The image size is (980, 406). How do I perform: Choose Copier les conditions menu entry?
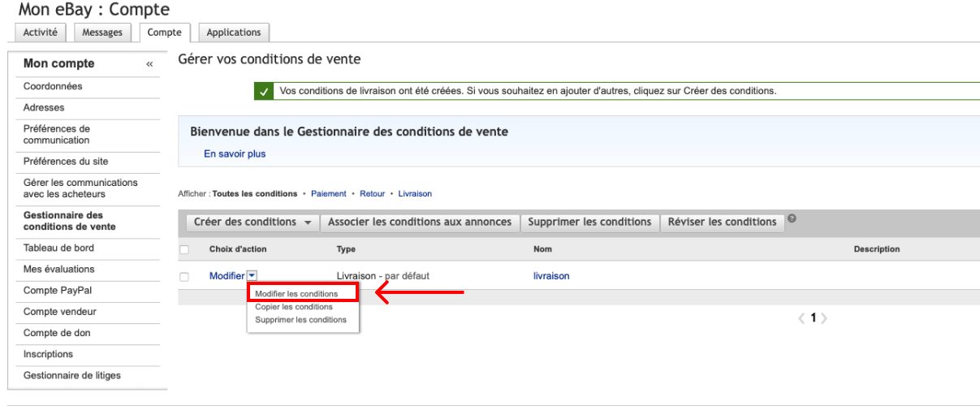[293, 307]
